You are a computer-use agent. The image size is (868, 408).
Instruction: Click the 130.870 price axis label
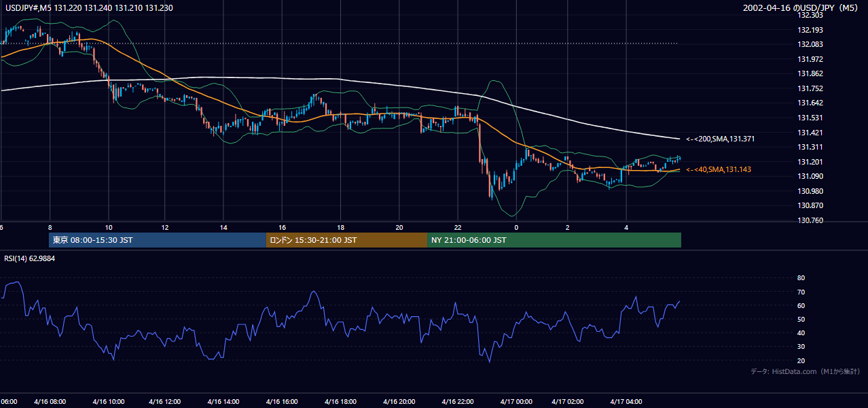810,205
